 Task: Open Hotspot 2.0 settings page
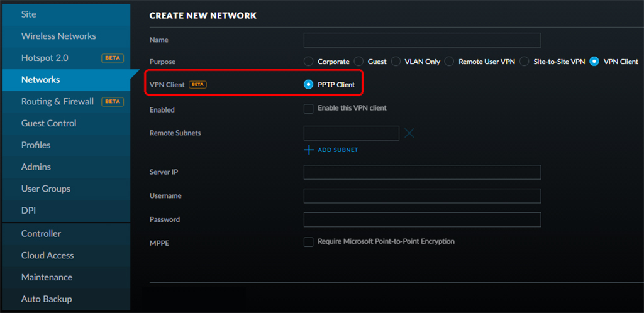(x=45, y=58)
